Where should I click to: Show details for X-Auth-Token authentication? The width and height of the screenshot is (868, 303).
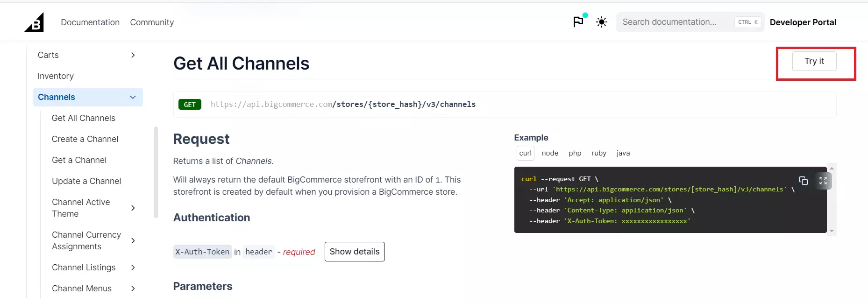coord(354,252)
